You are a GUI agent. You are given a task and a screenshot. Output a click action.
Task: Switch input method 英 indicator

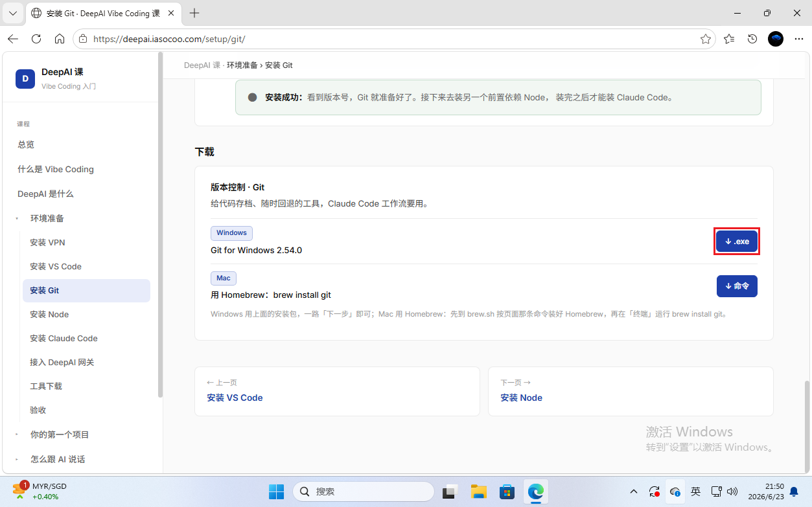[x=695, y=491]
